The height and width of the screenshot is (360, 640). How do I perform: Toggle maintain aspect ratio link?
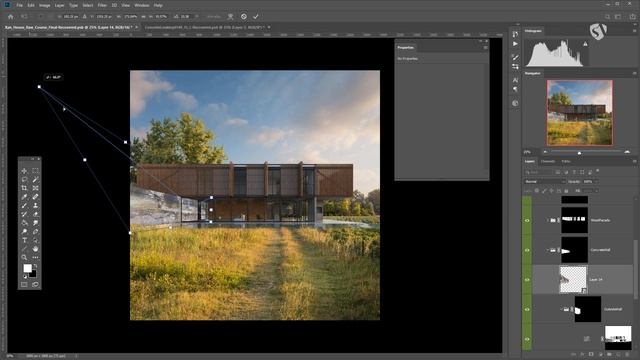(x=143, y=17)
